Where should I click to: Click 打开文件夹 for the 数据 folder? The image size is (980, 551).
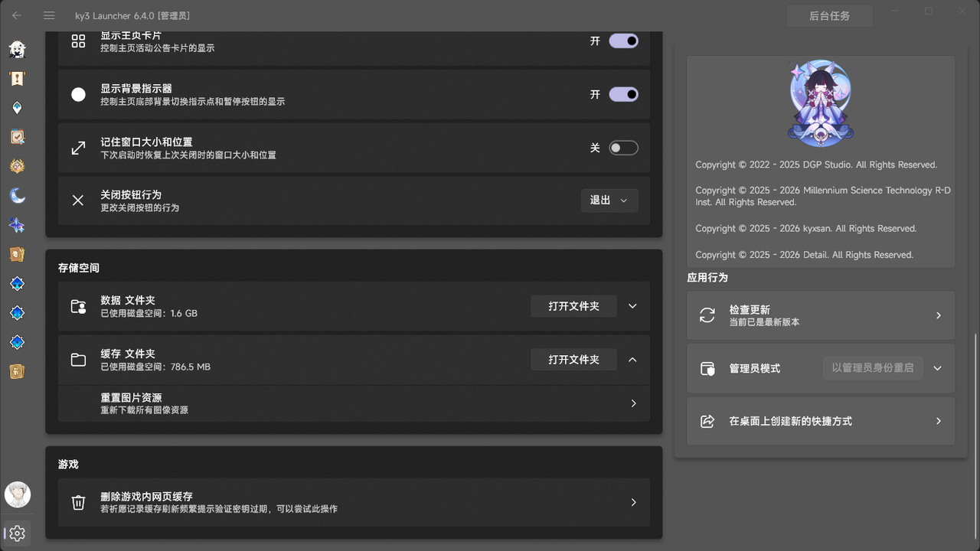[x=573, y=305]
